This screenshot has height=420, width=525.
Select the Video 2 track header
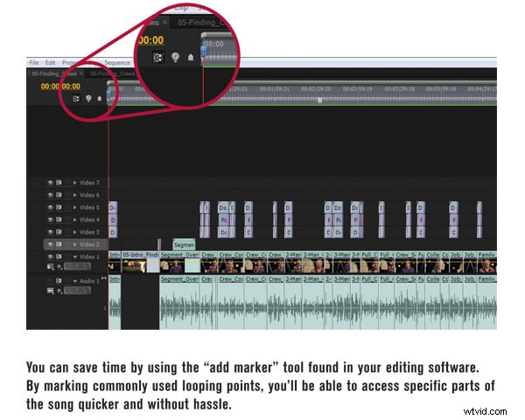(75, 244)
